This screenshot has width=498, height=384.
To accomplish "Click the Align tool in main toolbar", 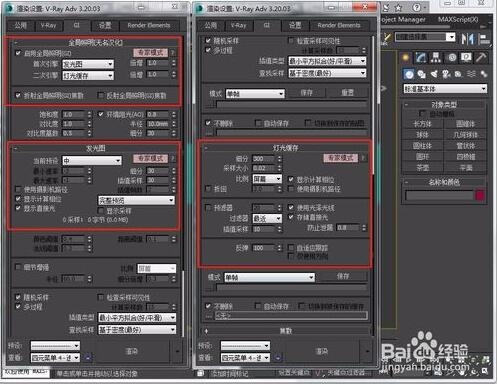I will [485, 39].
